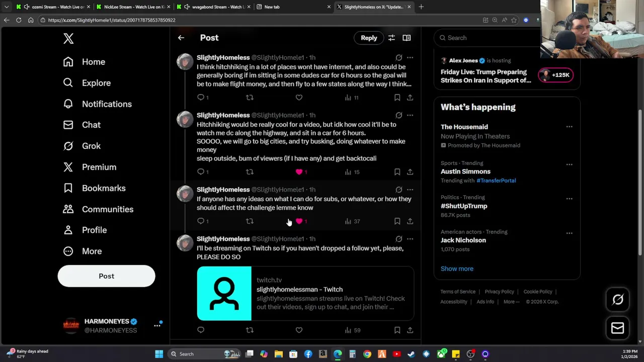Open more options on the first tweet
The width and height of the screenshot is (644, 362).
(x=410, y=57)
